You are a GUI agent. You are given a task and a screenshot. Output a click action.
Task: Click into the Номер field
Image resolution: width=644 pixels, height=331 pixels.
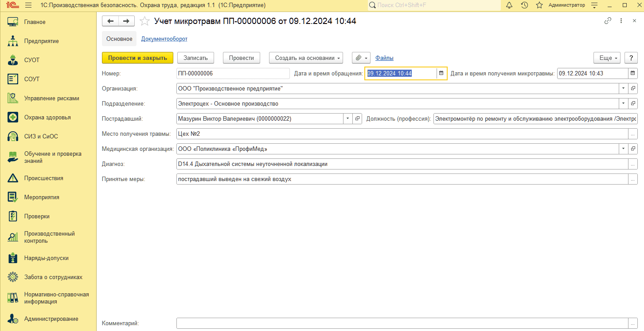(x=233, y=73)
